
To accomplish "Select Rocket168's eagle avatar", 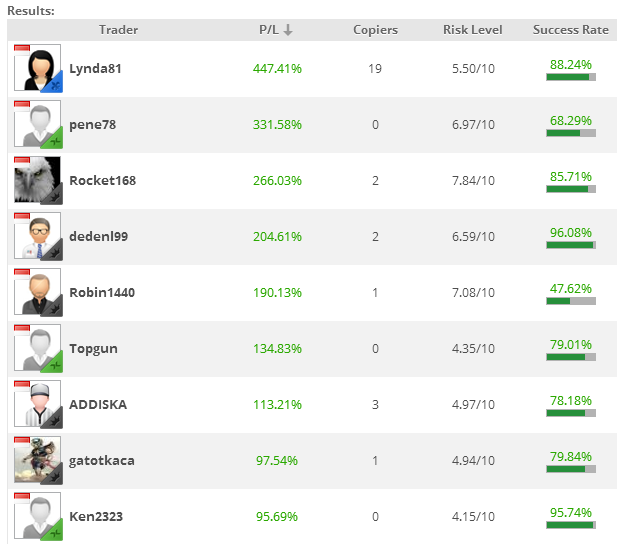I will coord(38,181).
